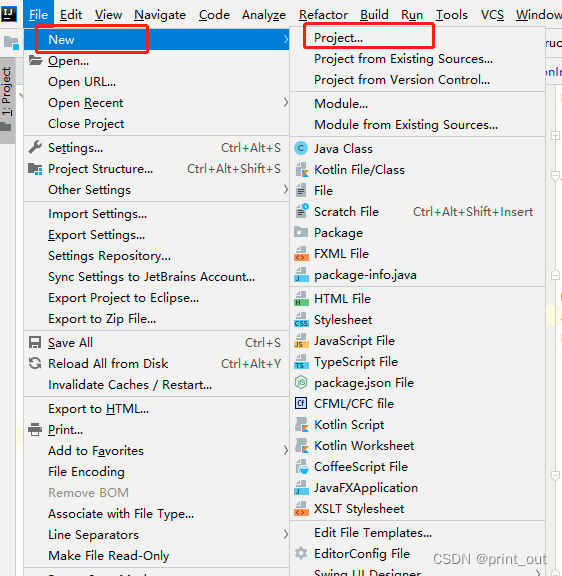Expand the Other Settings submenu
This screenshot has height=576, width=562.
pos(286,190)
